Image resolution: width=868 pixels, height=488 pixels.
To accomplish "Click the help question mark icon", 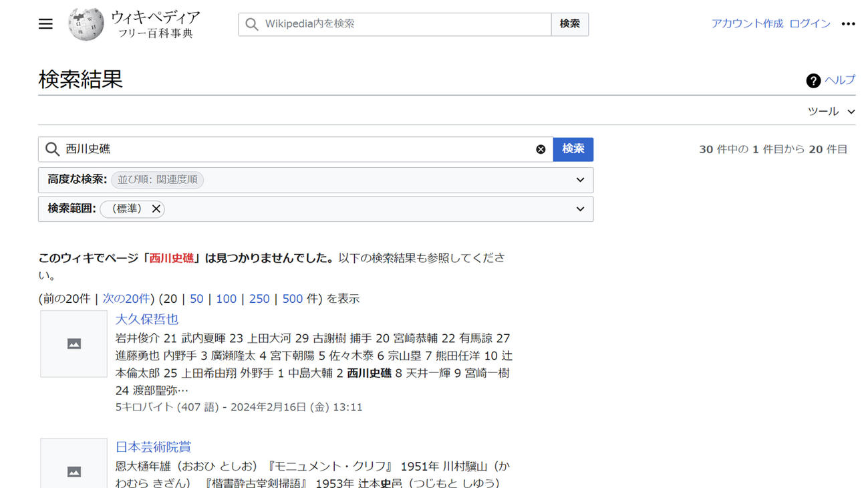I will [813, 81].
